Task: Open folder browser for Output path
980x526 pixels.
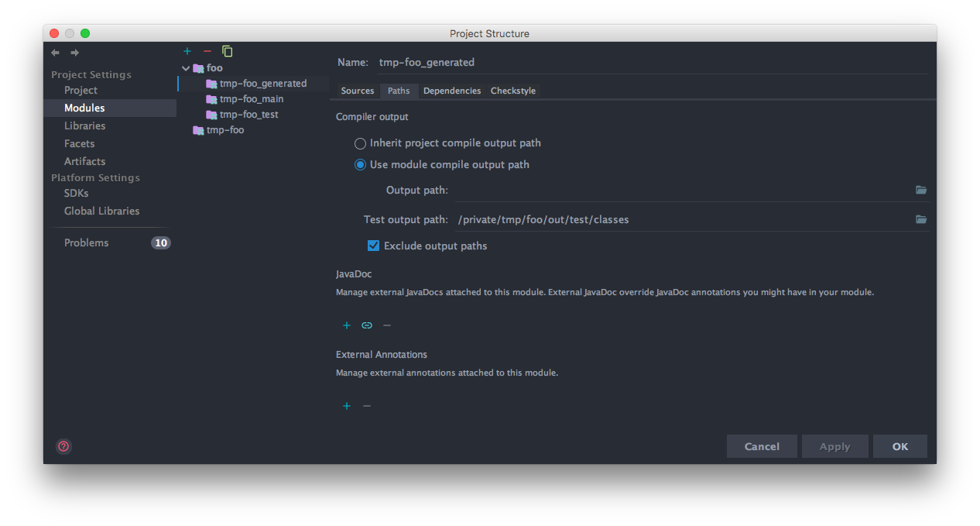Action: 921,190
